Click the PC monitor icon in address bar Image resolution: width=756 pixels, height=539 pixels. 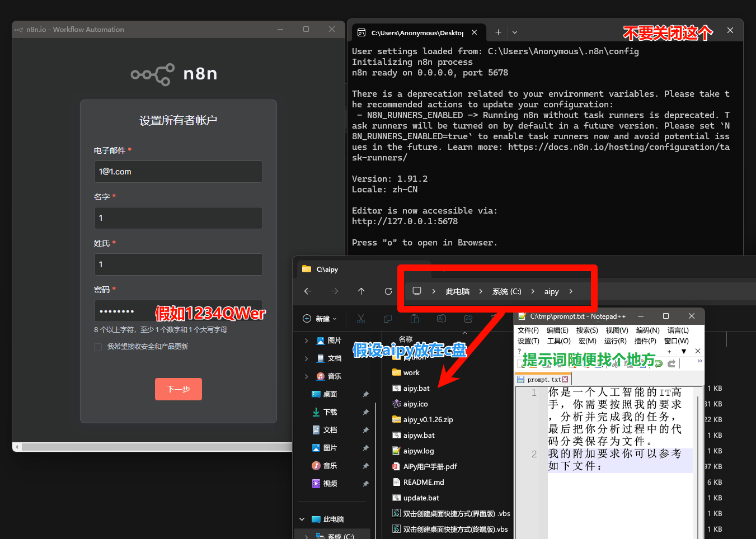point(417,291)
